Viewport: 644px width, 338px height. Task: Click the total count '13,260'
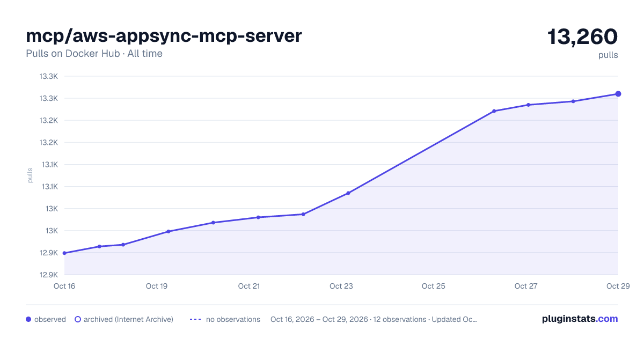click(582, 36)
